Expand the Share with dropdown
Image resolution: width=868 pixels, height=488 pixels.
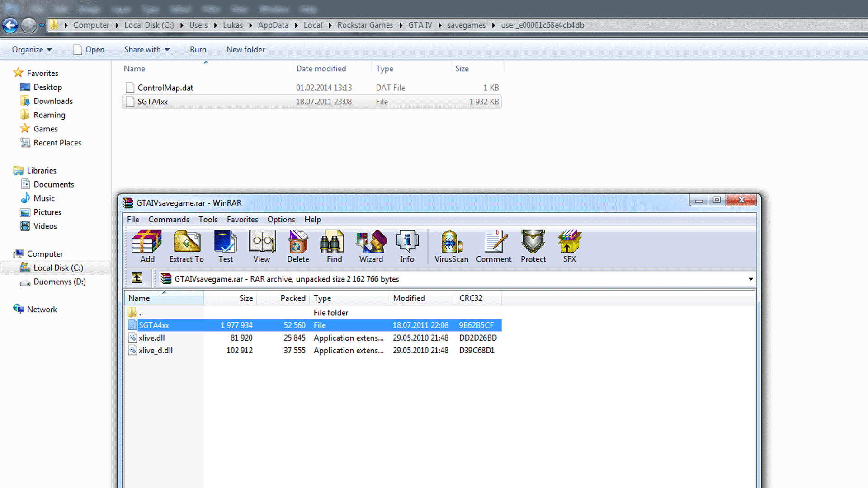click(x=147, y=50)
